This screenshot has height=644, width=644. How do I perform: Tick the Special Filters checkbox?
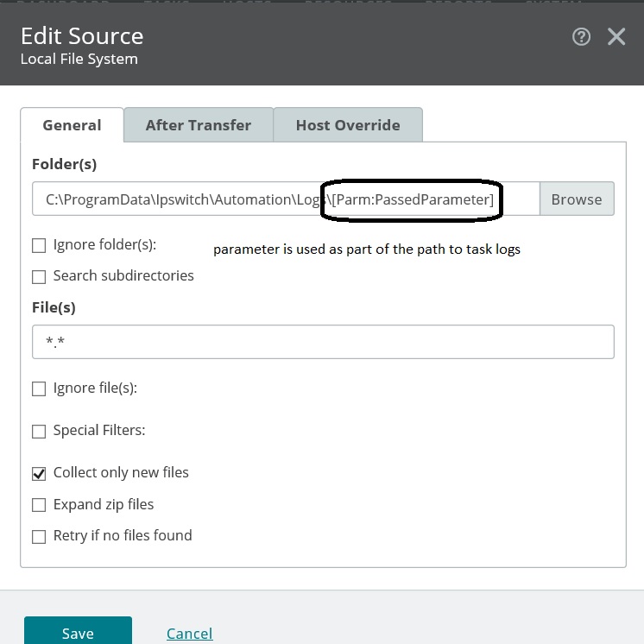pyautogui.click(x=39, y=432)
